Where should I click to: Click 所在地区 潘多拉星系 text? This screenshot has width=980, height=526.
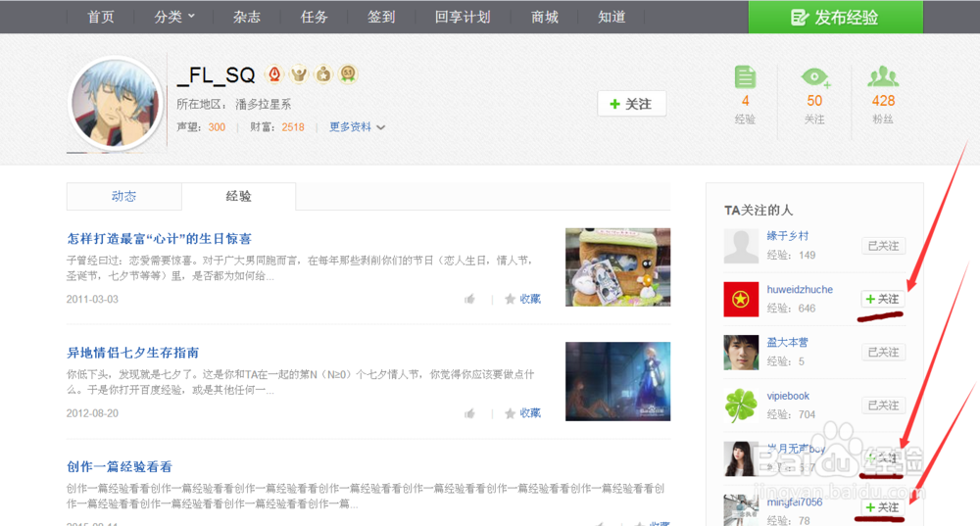tap(234, 105)
